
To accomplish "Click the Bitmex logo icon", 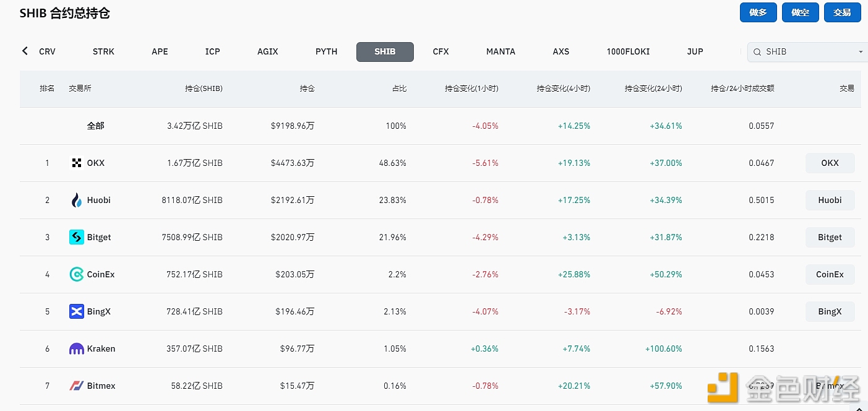I will (77, 386).
